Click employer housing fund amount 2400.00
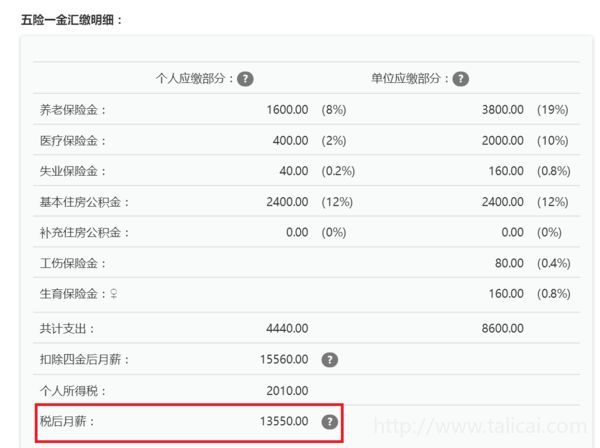The image size is (600, 448). click(x=503, y=202)
